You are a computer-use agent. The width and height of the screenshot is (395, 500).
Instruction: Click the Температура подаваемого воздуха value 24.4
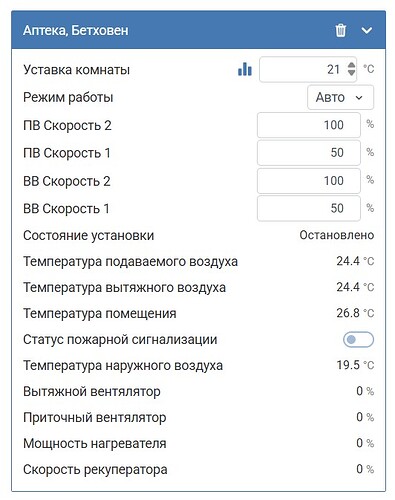348,261
